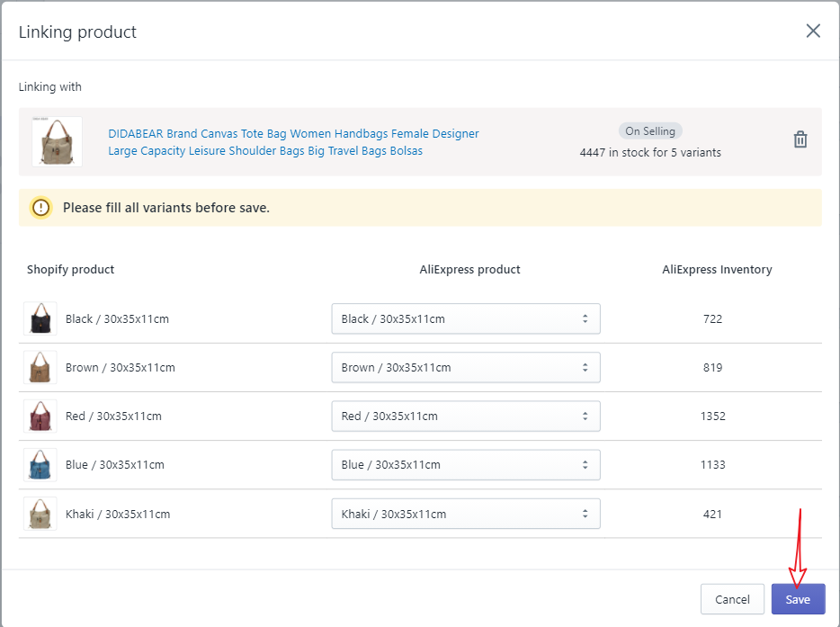Click the Khaki bag variant thumbnail
Screen dimensions: 840x627
(40, 514)
